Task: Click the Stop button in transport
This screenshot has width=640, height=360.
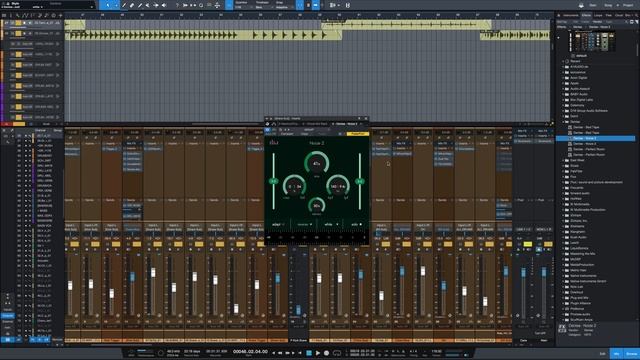Action: pyautogui.click(x=309, y=353)
